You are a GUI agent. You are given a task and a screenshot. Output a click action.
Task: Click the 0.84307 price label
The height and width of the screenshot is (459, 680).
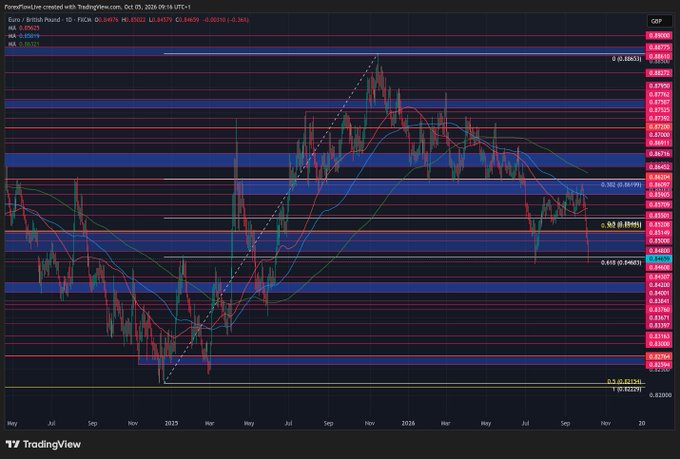tap(659, 277)
